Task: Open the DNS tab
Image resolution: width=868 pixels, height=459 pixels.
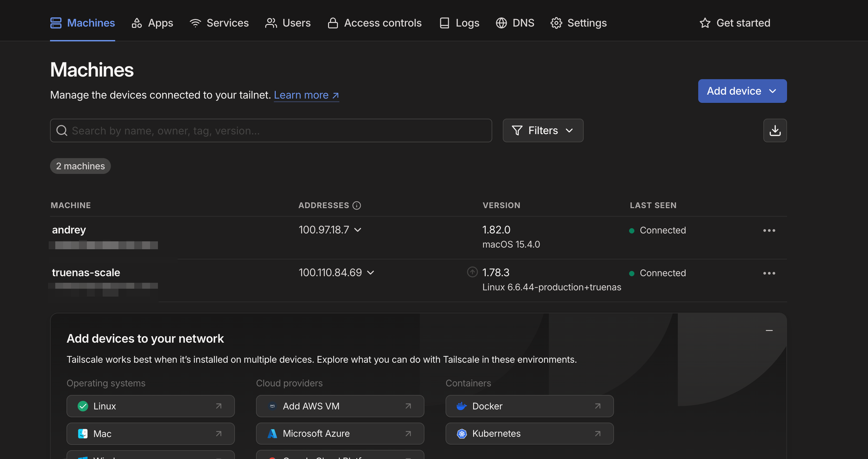Action: [x=515, y=23]
